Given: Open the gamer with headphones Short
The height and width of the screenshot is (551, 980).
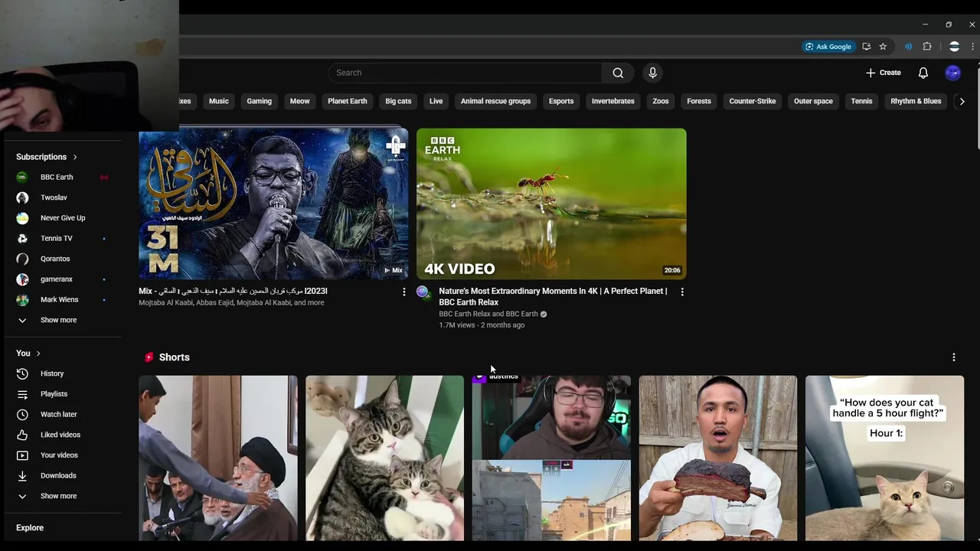Looking at the screenshot, I should pyautogui.click(x=551, y=458).
